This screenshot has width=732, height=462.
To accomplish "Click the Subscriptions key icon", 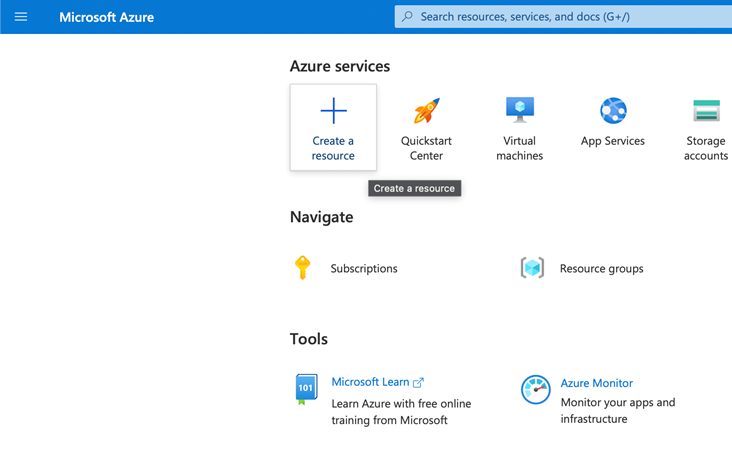I will click(303, 267).
